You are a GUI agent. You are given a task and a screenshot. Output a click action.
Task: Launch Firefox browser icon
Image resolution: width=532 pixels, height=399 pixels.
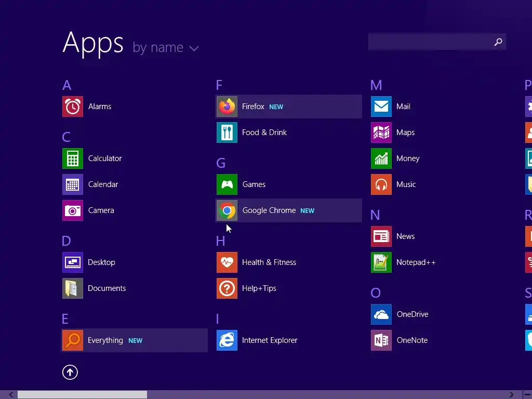(227, 107)
